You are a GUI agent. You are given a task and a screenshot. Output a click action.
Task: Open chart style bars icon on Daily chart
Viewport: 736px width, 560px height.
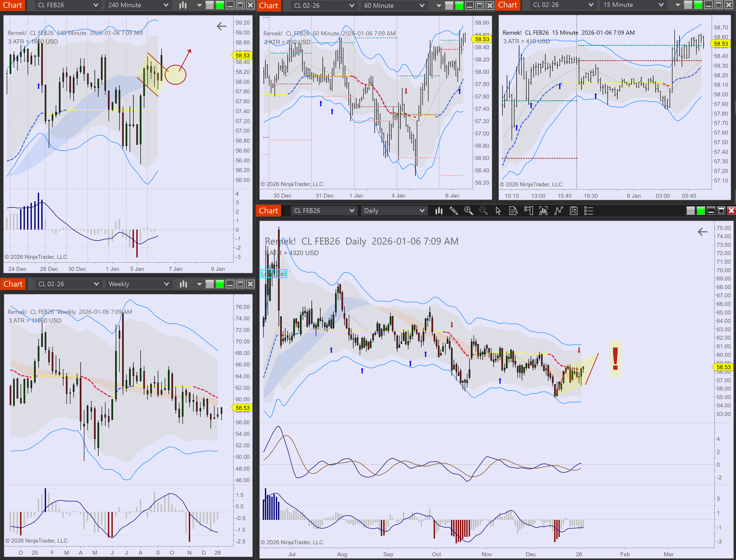(x=439, y=211)
